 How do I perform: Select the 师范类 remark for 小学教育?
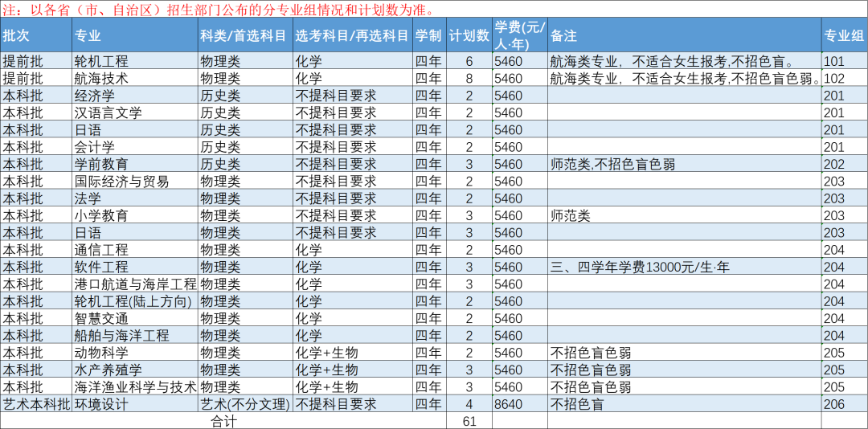pos(685,215)
